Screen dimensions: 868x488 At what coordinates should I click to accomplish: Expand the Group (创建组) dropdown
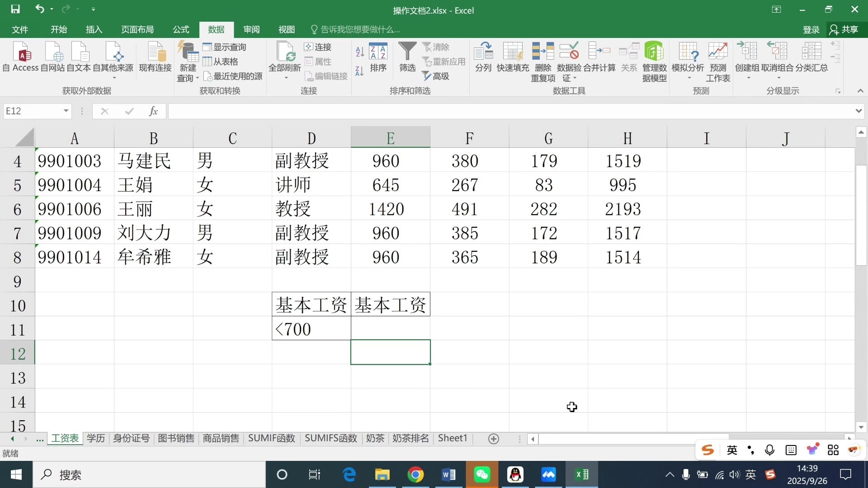tap(748, 78)
